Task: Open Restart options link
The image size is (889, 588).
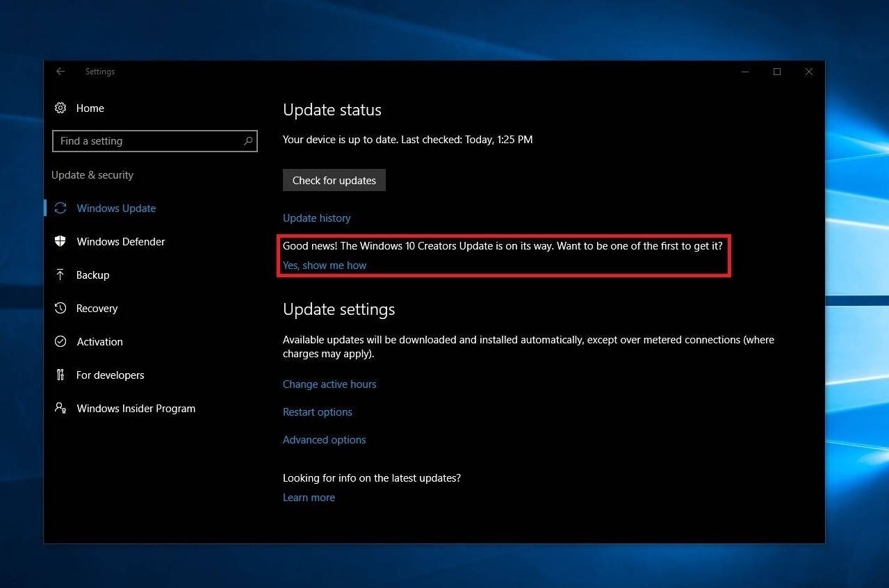Action: click(318, 412)
